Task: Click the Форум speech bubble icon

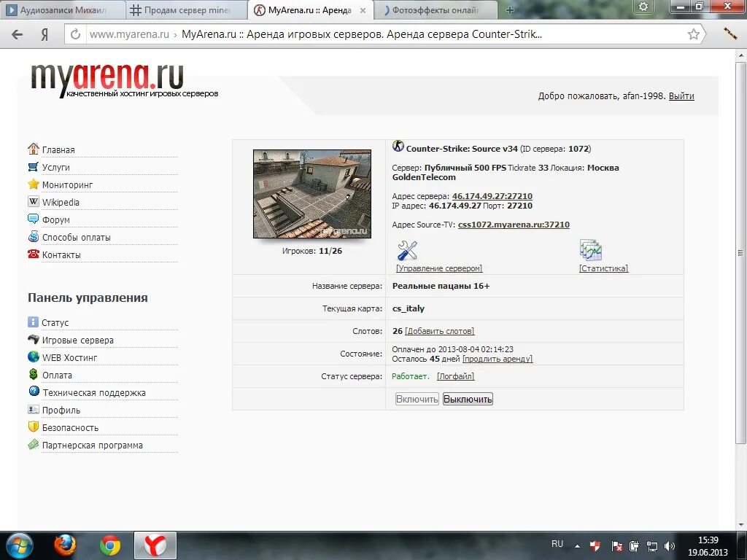Action: click(34, 219)
